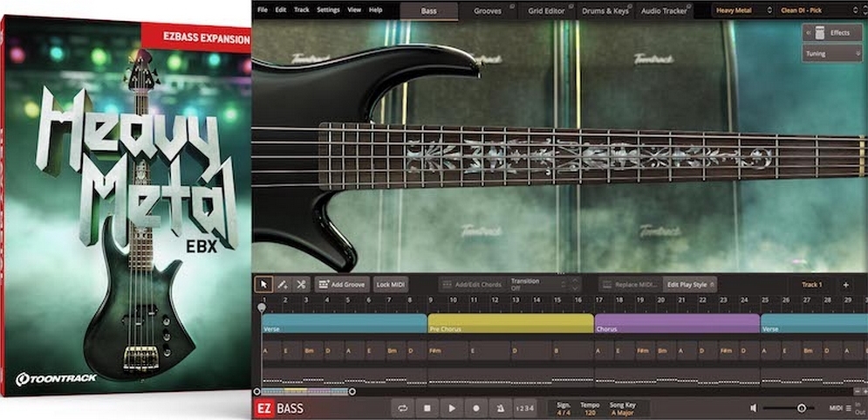Viewport: 868px width, 420px height.
Task: Click left handle of timeline zoom bar
Action: [256, 392]
